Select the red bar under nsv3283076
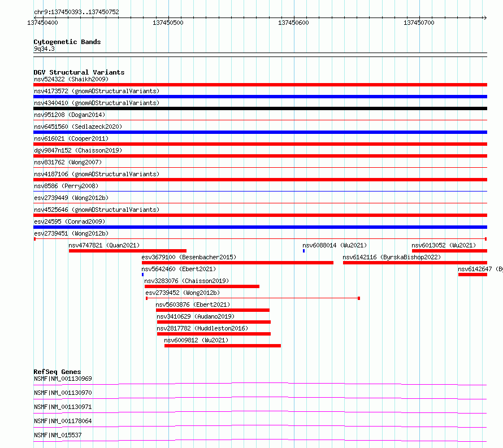 [202, 286]
